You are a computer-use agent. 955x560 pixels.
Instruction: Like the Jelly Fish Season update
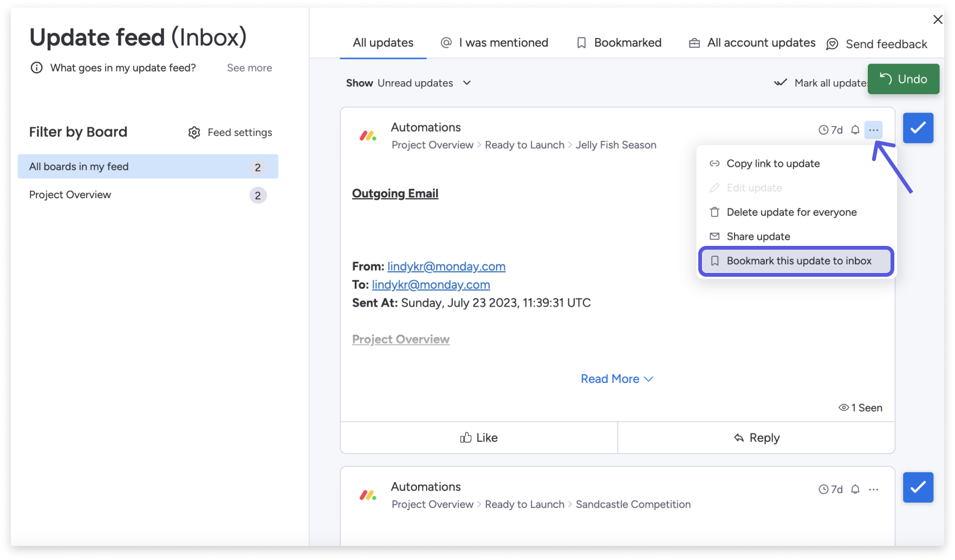(x=479, y=438)
